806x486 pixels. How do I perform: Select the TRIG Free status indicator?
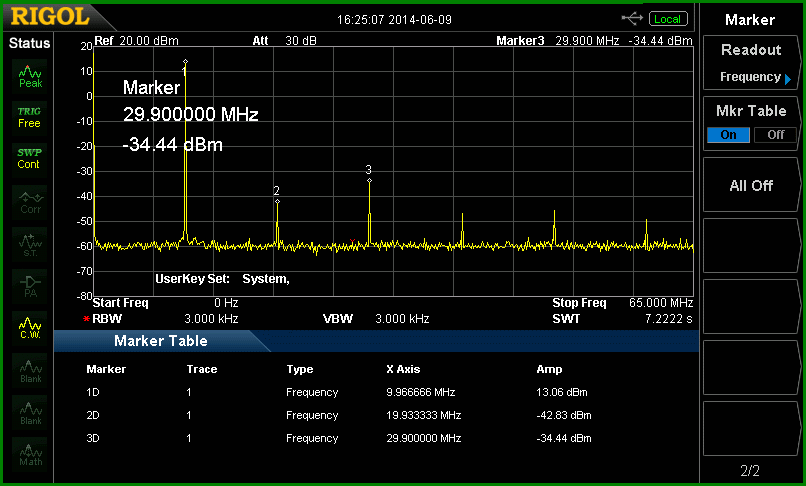[29, 117]
